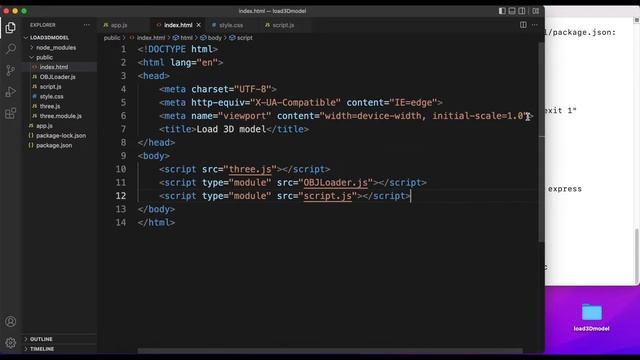Open the Extensions view

tap(11, 113)
